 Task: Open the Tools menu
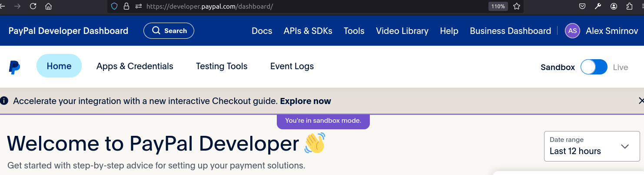click(354, 31)
